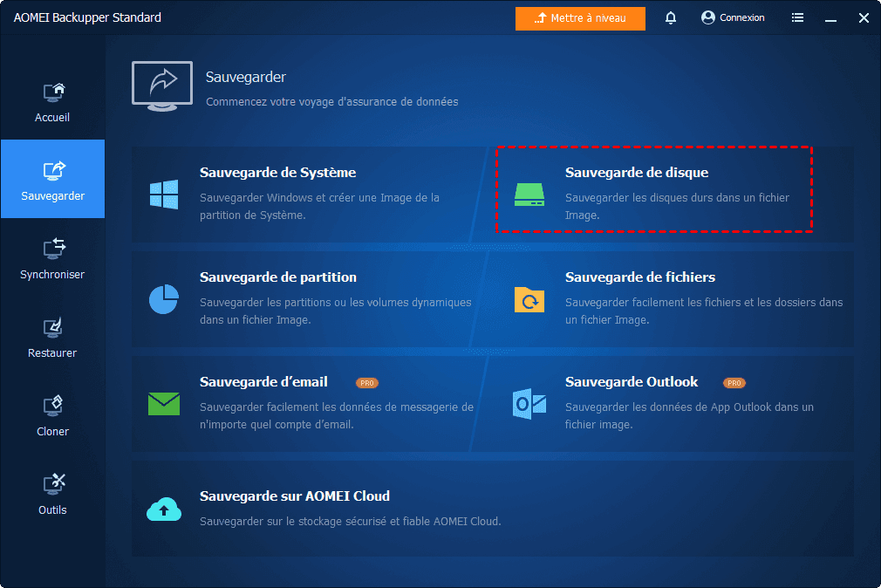
Task: Click the AOMEI Backupper Standard window title
Action: coord(87,17)
